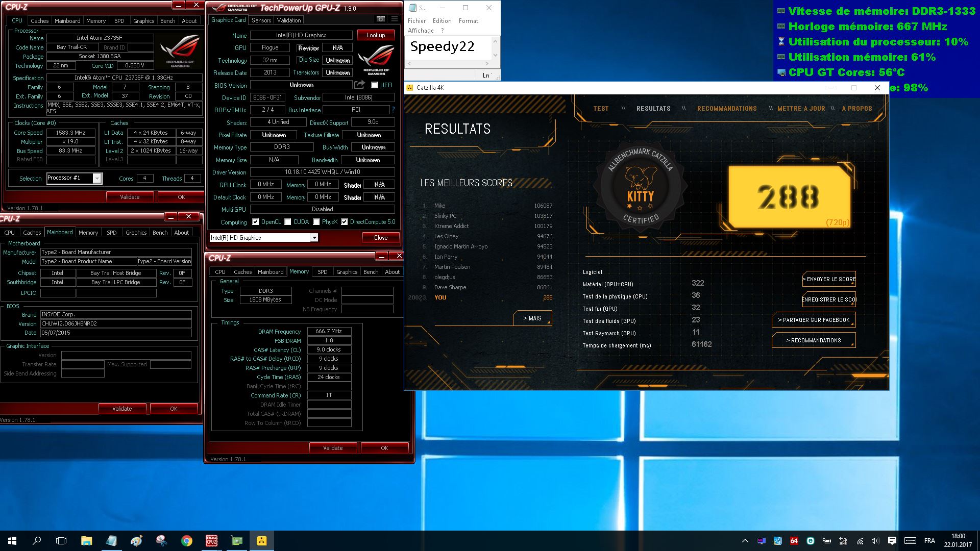Open Notepad from the taskbar
This screenshot has height=551, width=980.
(111, 541)
